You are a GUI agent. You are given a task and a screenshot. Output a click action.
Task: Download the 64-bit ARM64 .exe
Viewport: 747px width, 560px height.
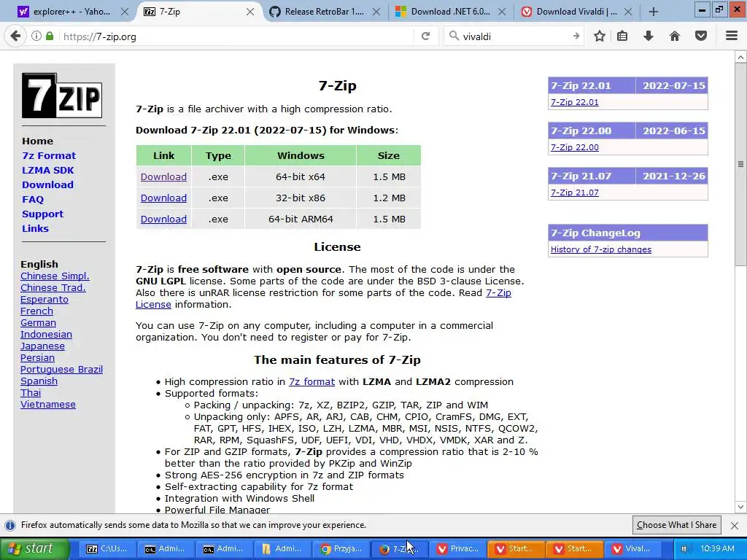163,219
